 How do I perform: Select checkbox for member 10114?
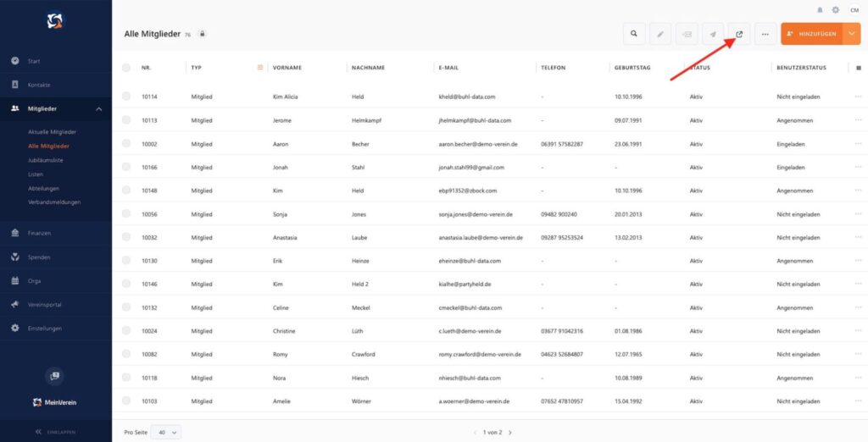[x=126, y=97]
